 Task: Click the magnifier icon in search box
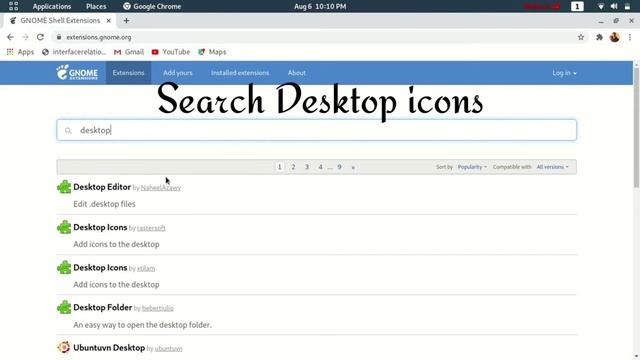click(68, 131)
